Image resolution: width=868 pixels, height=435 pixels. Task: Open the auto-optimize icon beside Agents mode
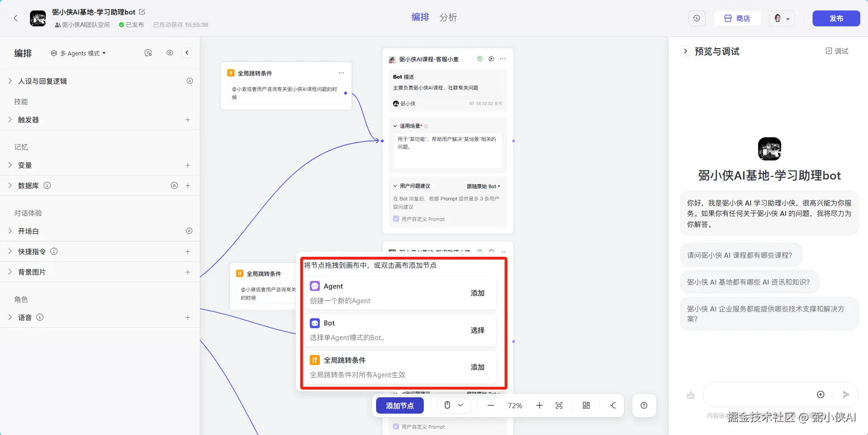[x=148, y=53]
